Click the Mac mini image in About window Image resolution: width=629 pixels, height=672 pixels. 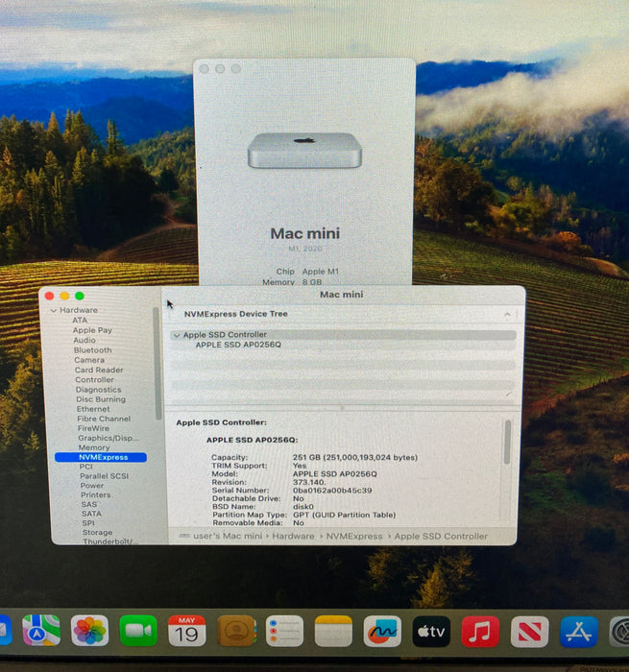(304, 151)
